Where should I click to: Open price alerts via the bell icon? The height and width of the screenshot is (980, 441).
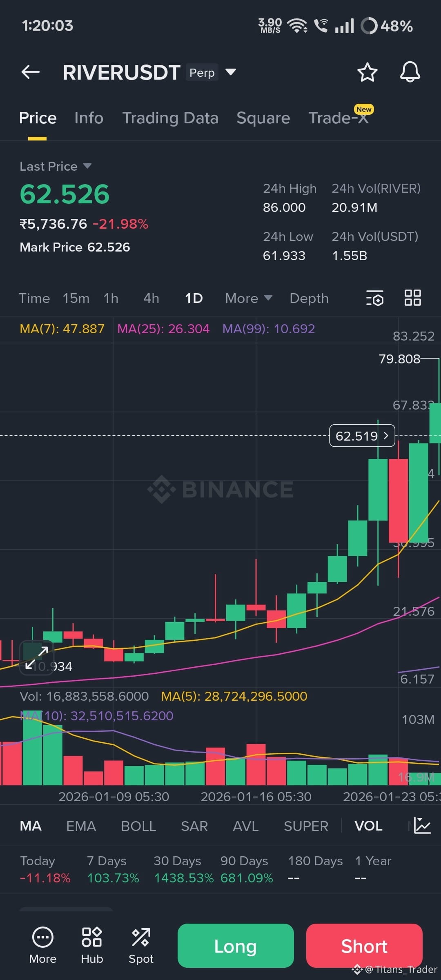point(410,72)
